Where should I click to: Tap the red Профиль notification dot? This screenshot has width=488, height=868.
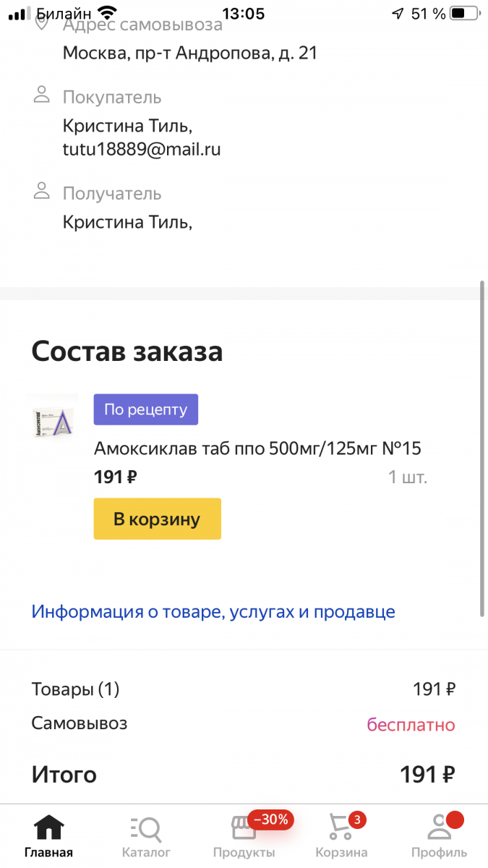pyautogui.click(x=455, y=820)
